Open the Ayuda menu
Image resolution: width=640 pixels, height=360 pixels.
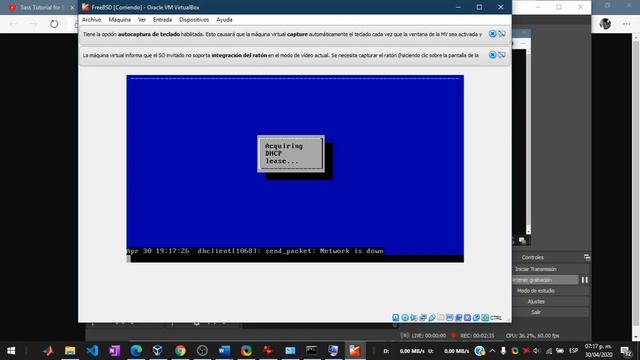[224, 20]
